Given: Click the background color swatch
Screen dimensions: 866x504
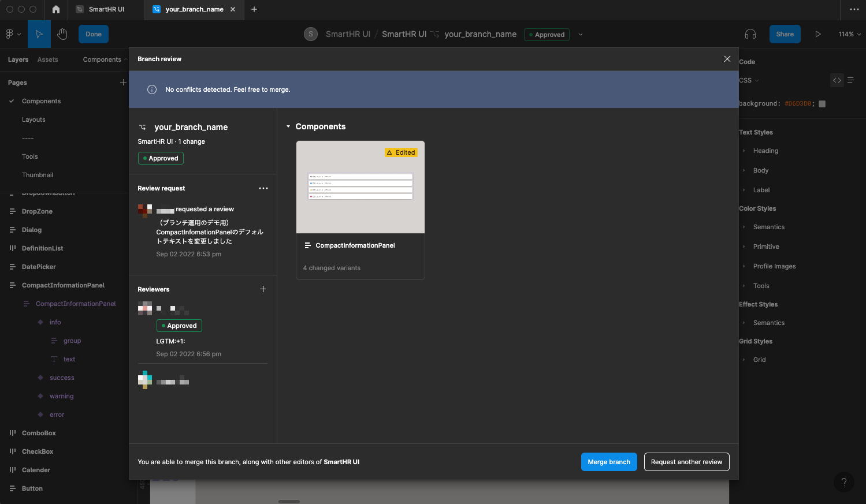Looking at the screenshot, I should [822, 104].
